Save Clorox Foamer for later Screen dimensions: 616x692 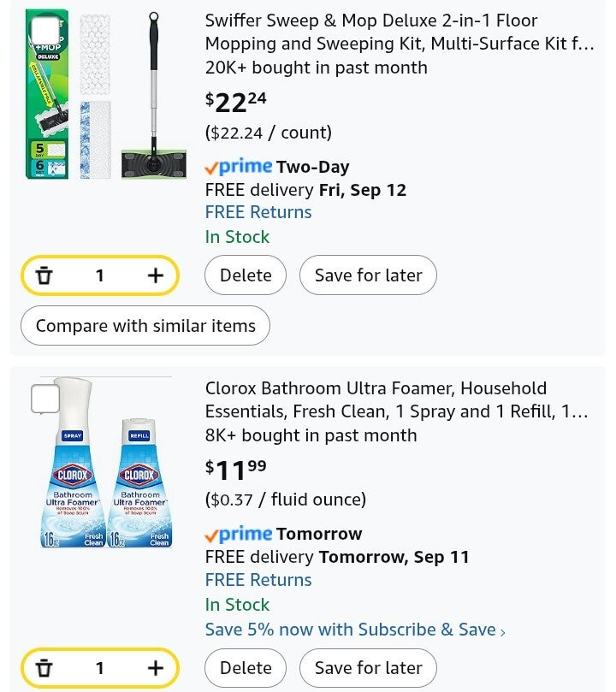coord(368,668)
